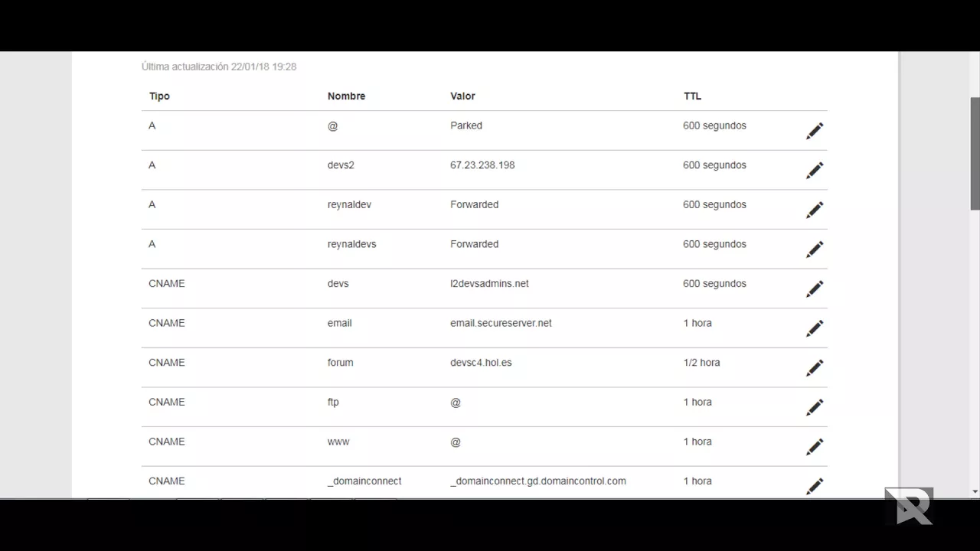The image size is (980, 551).
Task: Edit the www CNAME record
Action: (x=815, y=447)
